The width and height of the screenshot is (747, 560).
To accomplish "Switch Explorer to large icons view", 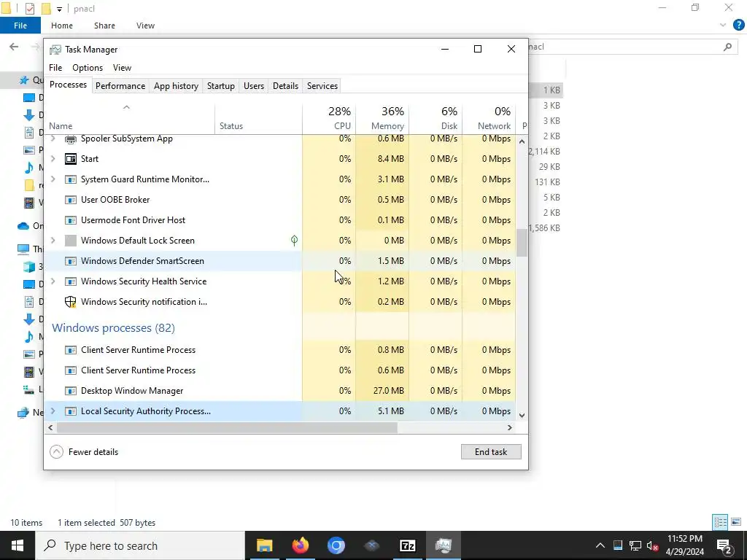I will coord(736,522).
